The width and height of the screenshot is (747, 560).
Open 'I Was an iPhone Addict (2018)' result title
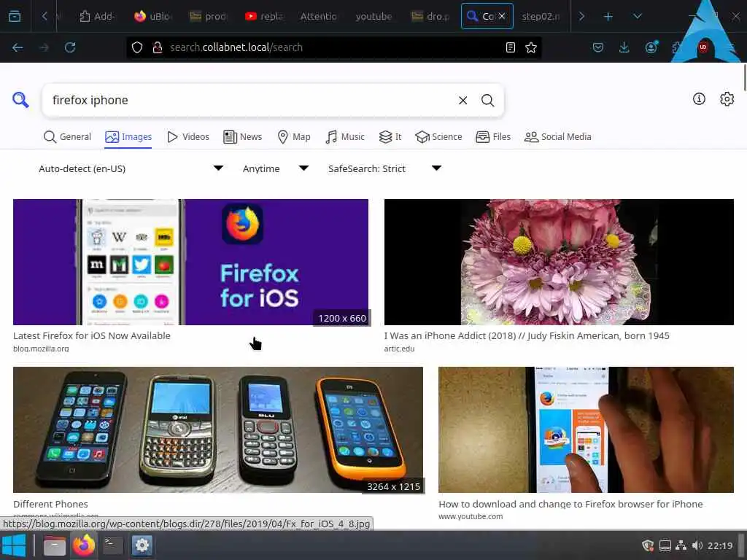pyautogui.click(x=527, y=335)
